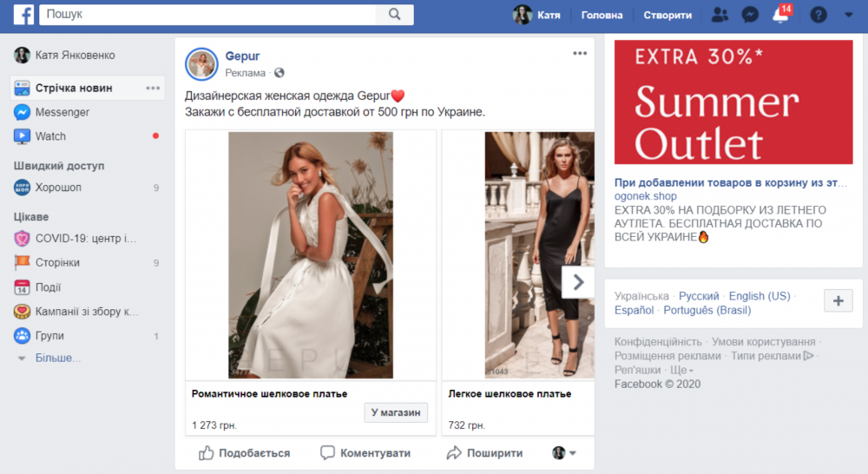Expand account dropdown arrow in top bar
The image size is (868, 474).
point(849,15)
